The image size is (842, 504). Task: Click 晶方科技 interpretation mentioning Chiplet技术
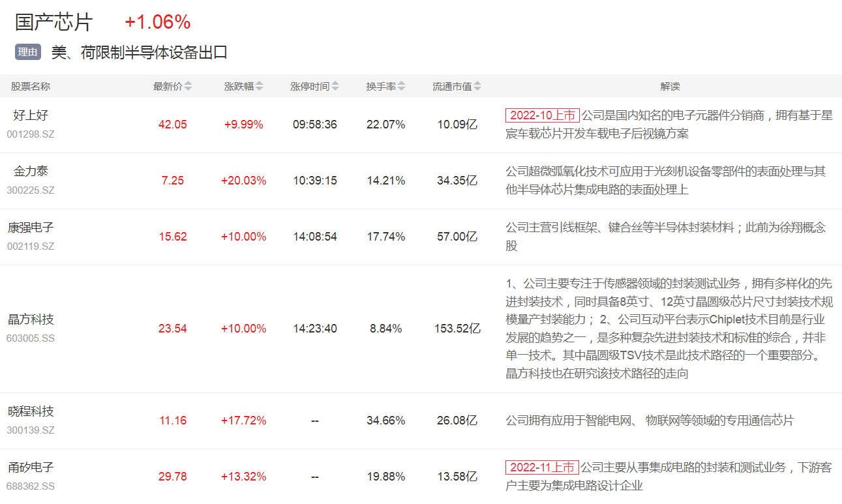click(670, 329)
